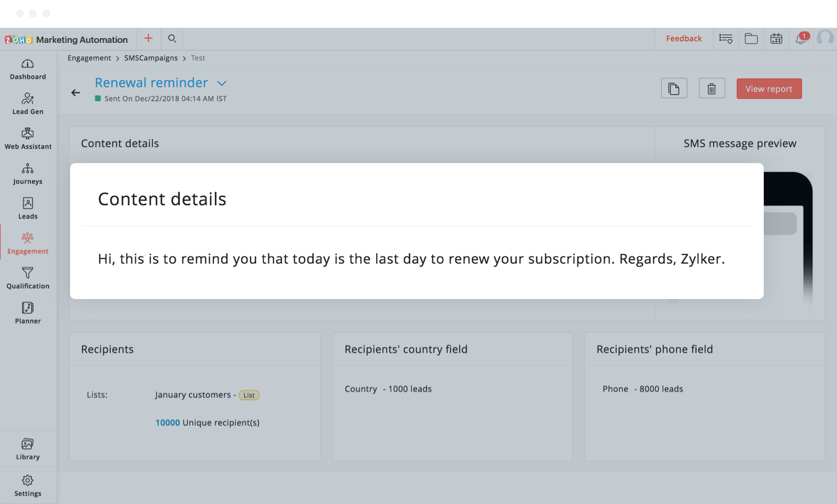This screenshot has height=504, width=837.
Task: Open the 10000 unique recipients link
Action: [x=167, y=422]
